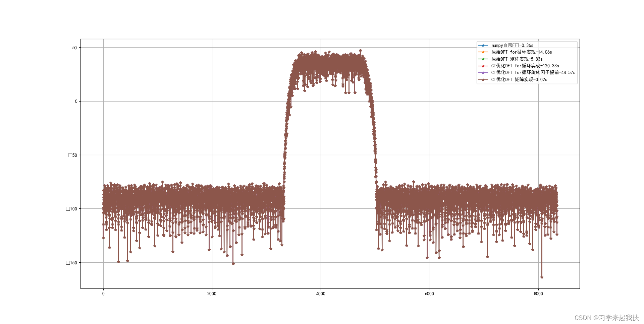Click the orange line marker in legend
644x324 pixels.
point(483,52)
